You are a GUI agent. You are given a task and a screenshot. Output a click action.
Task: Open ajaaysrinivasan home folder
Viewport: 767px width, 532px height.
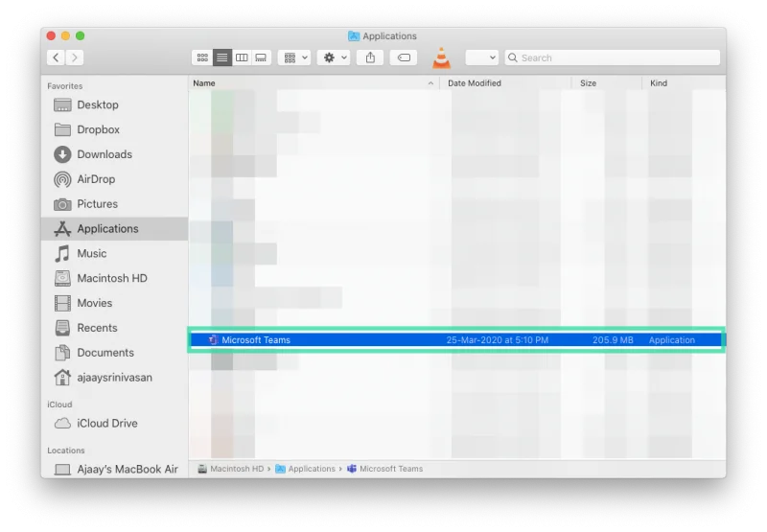pos(114,378)
